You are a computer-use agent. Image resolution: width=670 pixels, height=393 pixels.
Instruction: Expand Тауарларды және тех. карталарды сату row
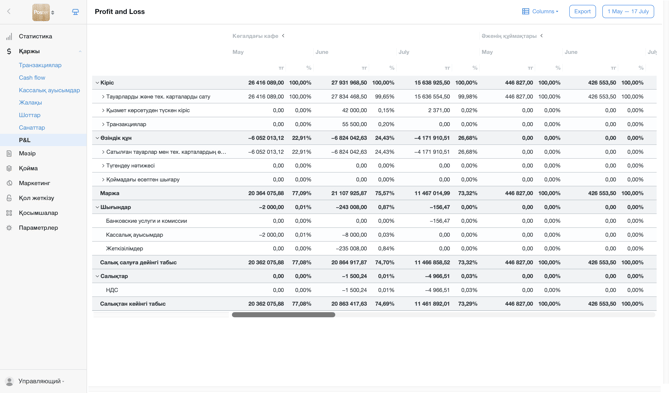(103, 97)
